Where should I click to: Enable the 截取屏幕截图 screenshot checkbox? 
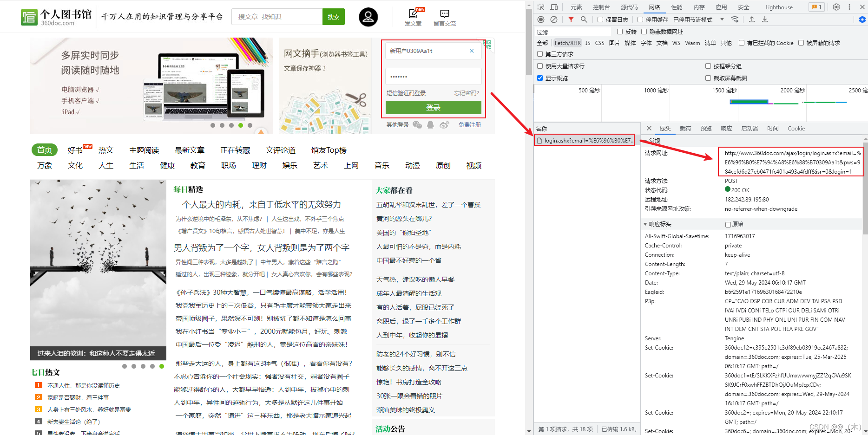tap(708, 78)
